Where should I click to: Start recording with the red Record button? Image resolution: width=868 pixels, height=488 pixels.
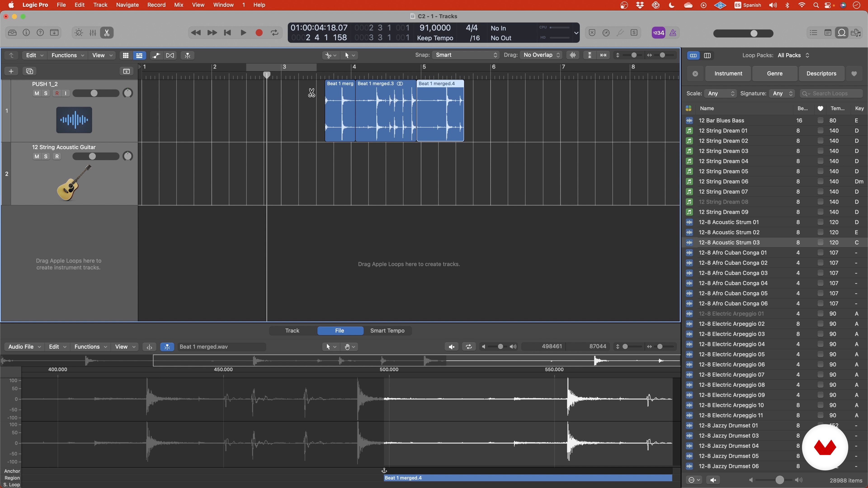coord(259,33)
